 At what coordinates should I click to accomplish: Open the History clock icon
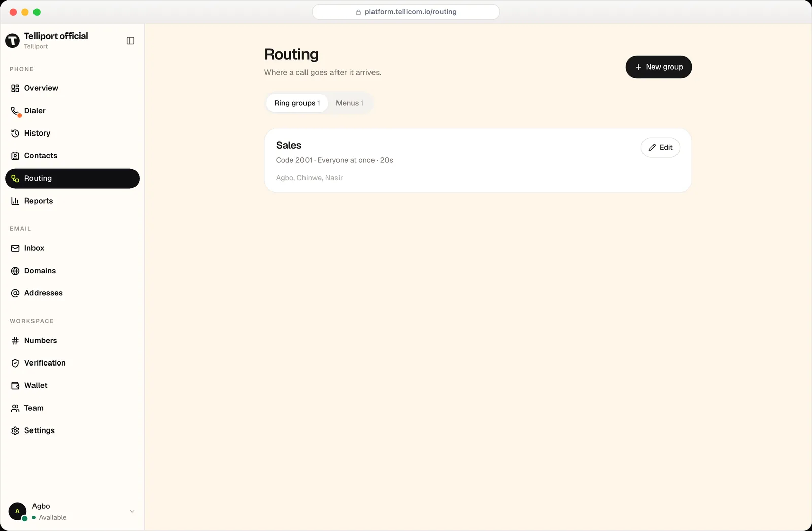15,134
